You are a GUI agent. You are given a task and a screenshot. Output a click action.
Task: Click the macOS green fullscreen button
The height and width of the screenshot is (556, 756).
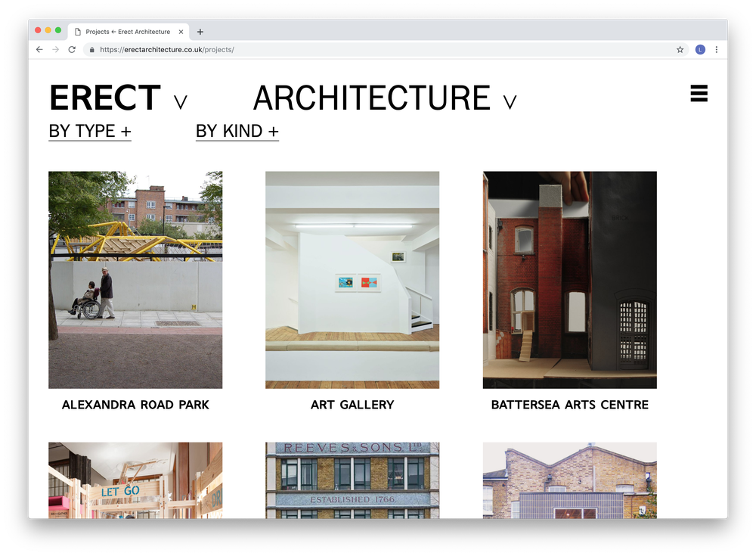58,30
